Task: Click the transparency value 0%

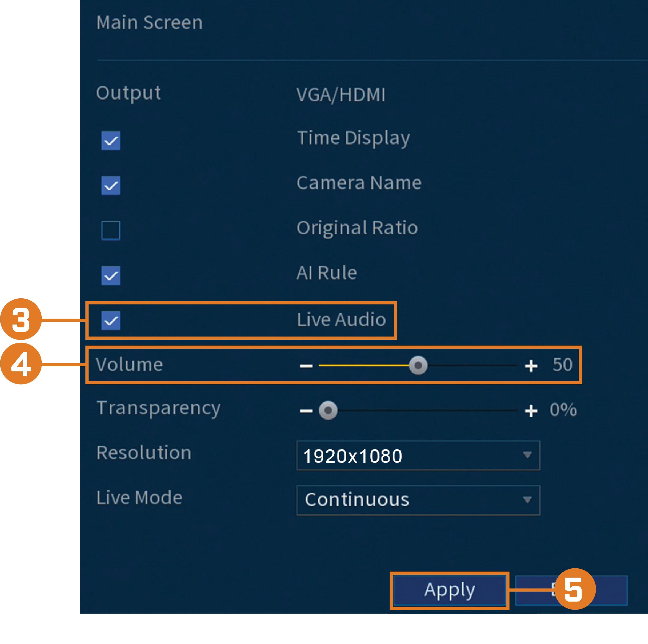Action: pos(563,410)
